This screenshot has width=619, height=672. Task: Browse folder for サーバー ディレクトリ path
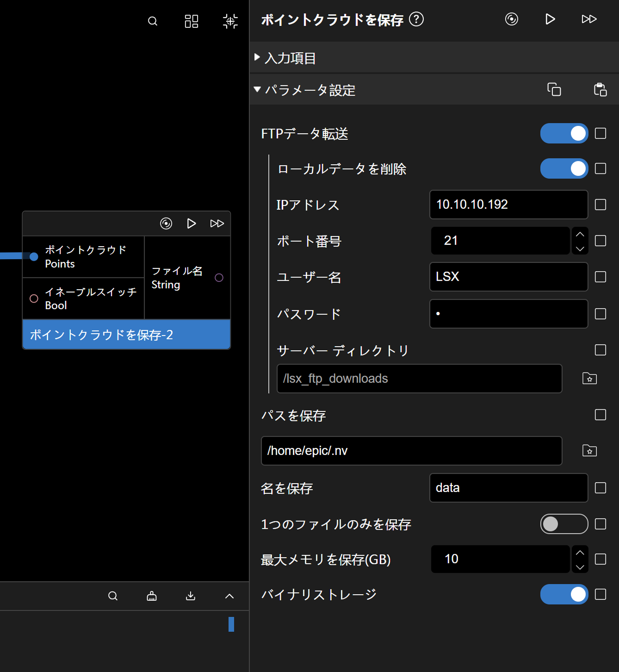589,379
